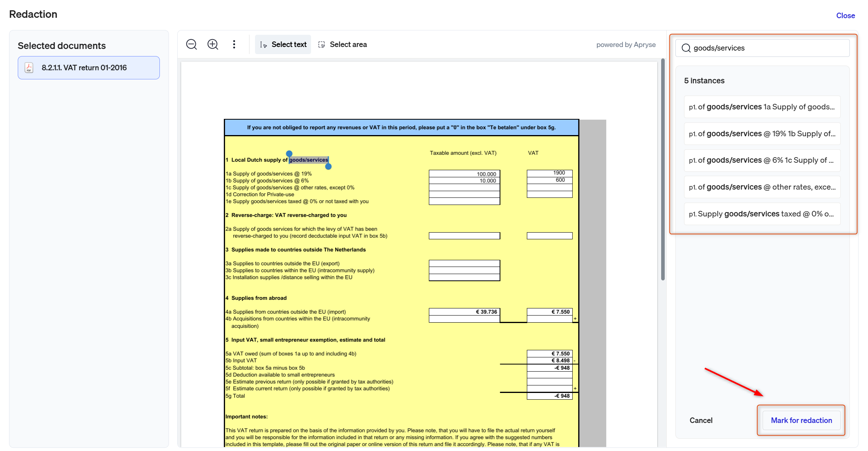Click the zoom in magnifier icon
This screenshot has height=451, width=868.
[x=213, y=44]
